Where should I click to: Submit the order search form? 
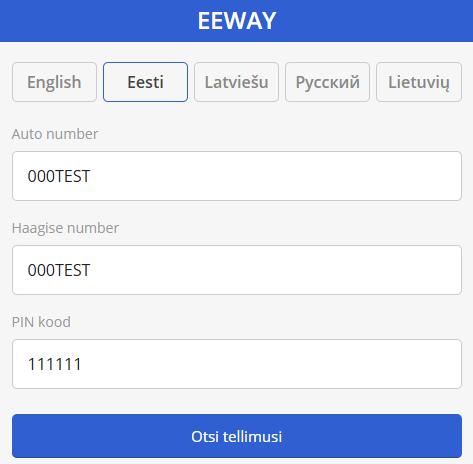coord(237,436)
